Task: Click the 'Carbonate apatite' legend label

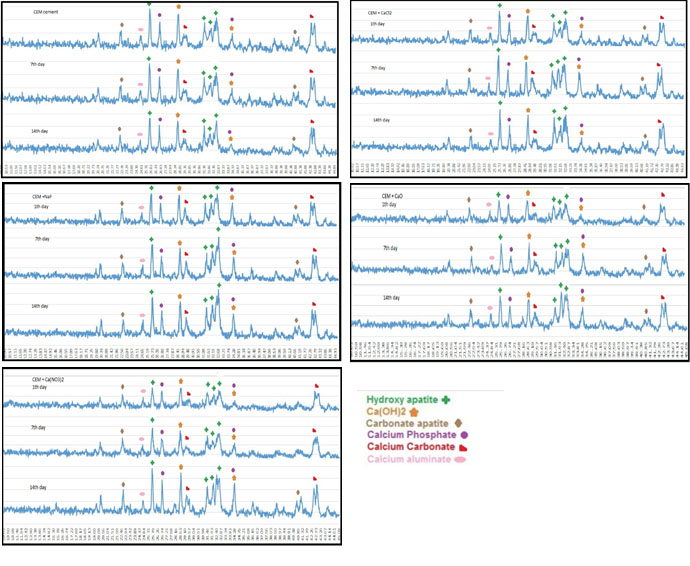Action: tap(409, 423)
